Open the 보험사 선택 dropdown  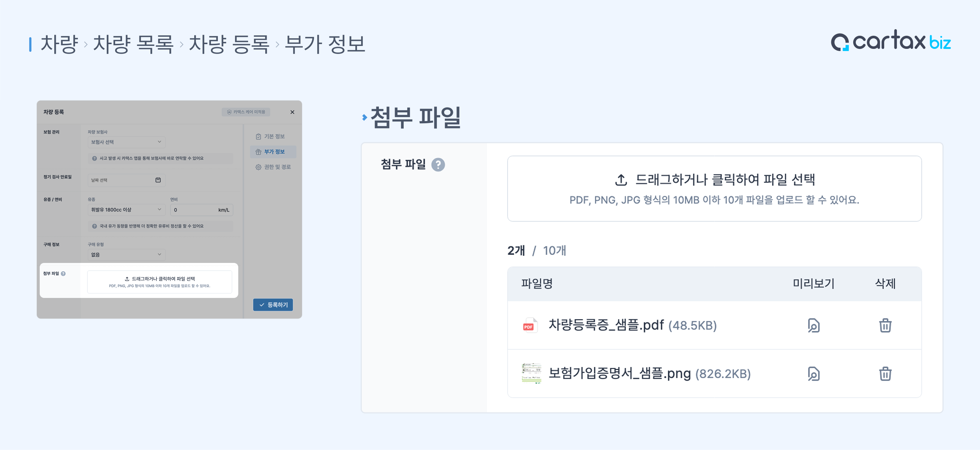[126, 142]
